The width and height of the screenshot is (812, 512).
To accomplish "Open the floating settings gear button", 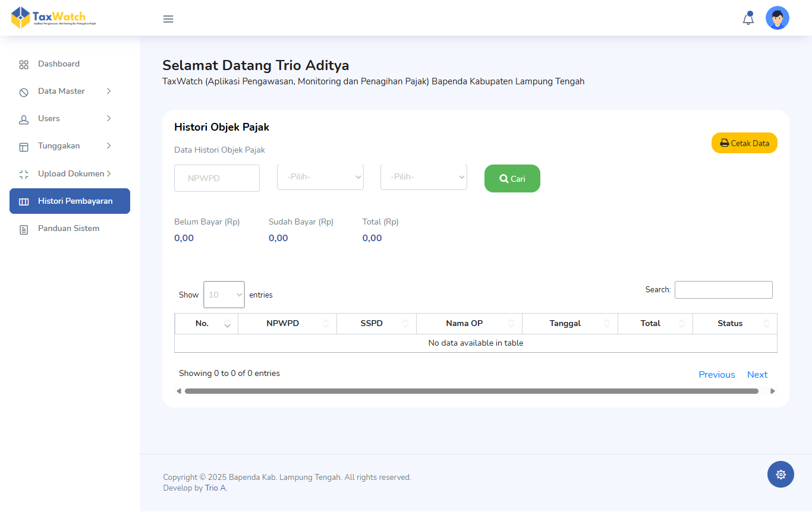I will (780, 474).
